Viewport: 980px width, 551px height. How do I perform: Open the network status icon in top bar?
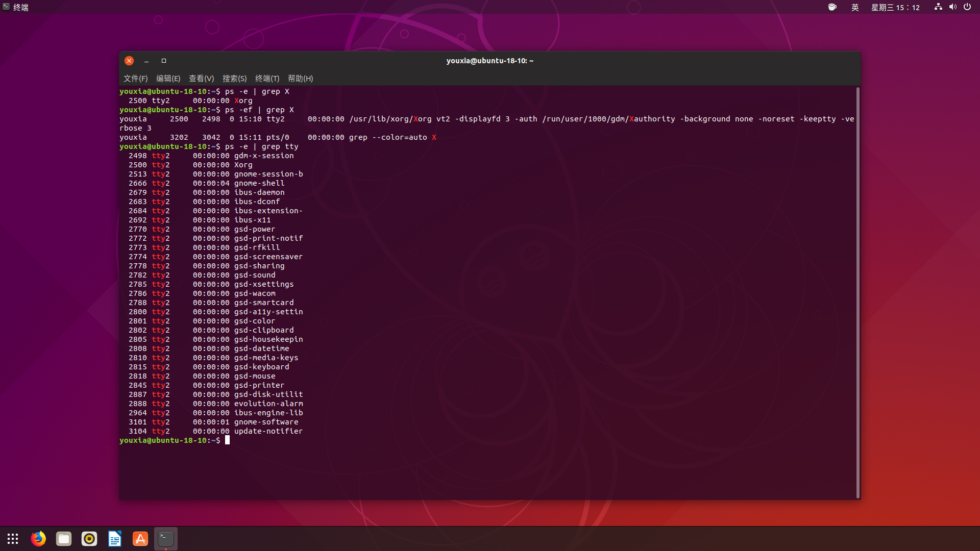(x=938, y=7)
